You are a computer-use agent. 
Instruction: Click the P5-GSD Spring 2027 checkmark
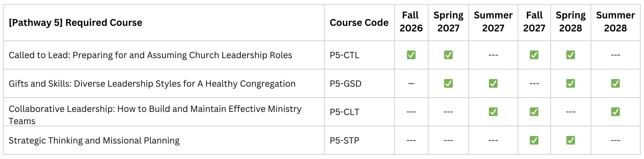click(x=448, y=83)
